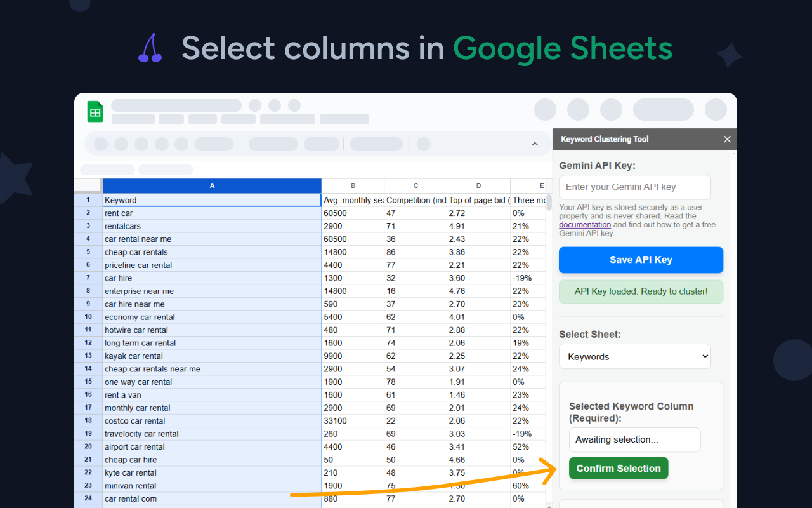Close the Keyword Clustering Tool sidebar
Image resolution: width=812 pixels, height=508 pixels.
tap(727, 139)
